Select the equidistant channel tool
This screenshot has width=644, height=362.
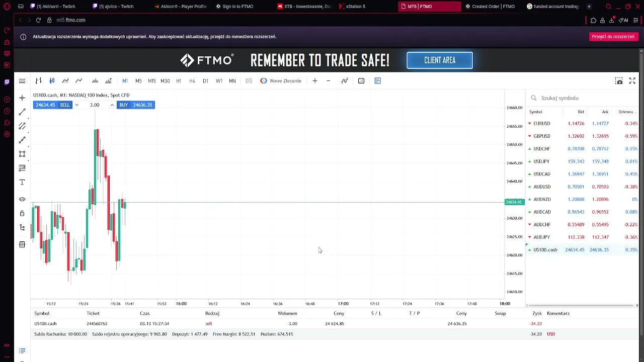22,126
